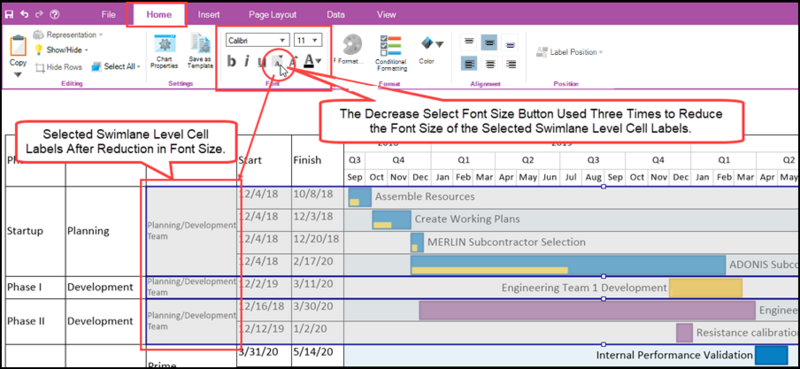Open the Page Layout tab

tap(272, 15)
